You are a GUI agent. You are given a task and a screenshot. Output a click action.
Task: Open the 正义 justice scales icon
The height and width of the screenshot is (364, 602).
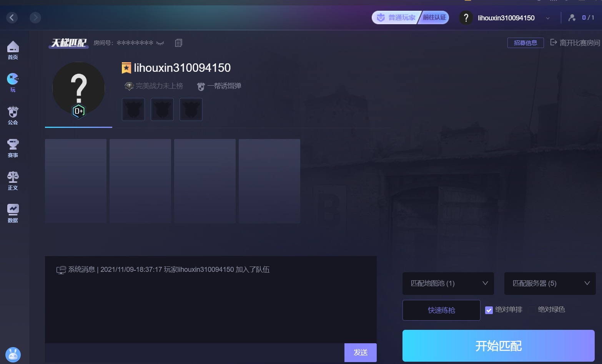point(13,180)
